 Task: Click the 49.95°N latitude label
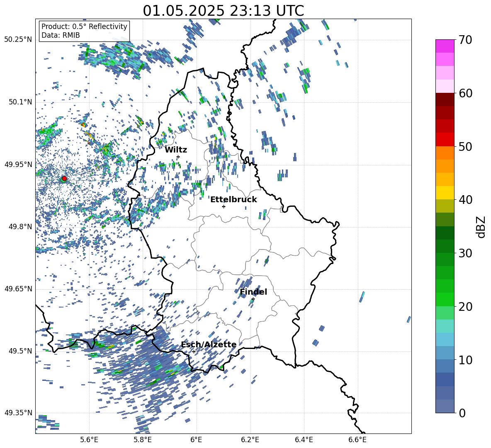18,164
